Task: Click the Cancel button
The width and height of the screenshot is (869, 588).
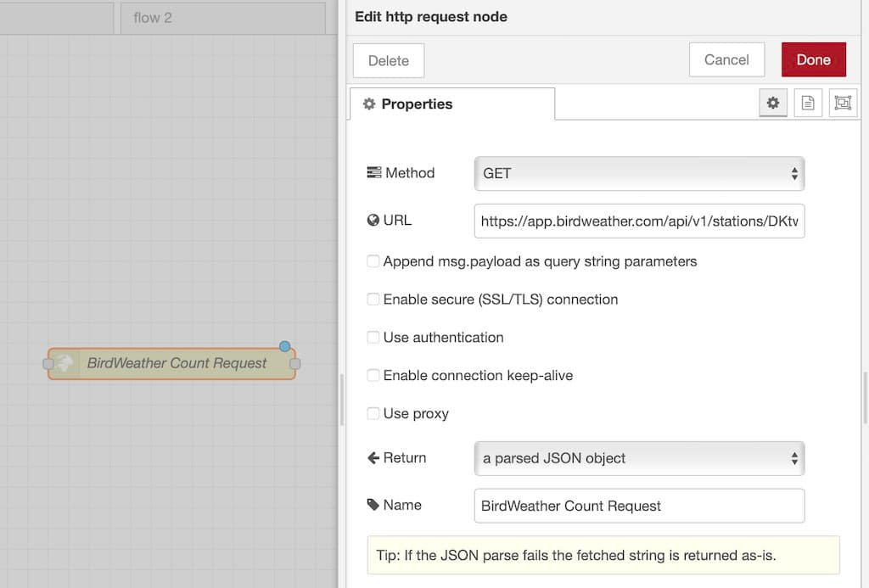Action: pos(726,59)
